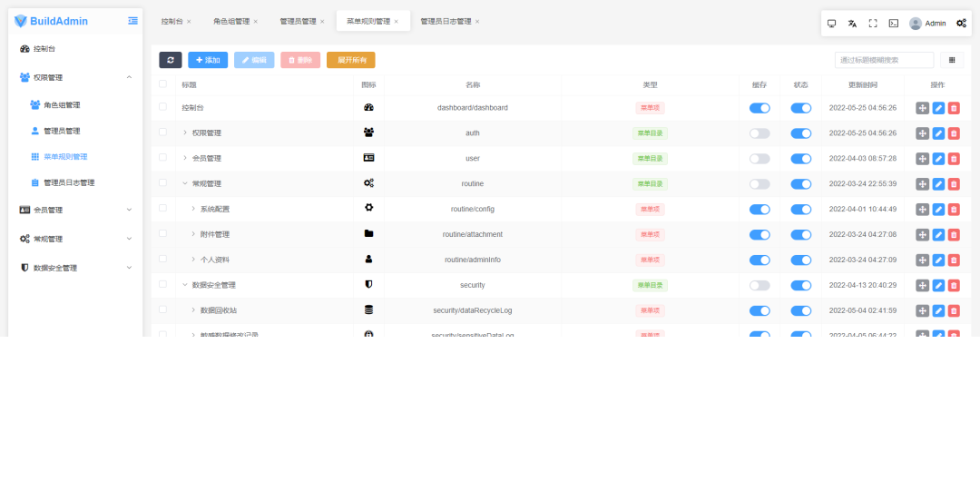Check the checkbox for 权限管理 row
The height and width of the screenshot is (481, 980).
[163, 132]
